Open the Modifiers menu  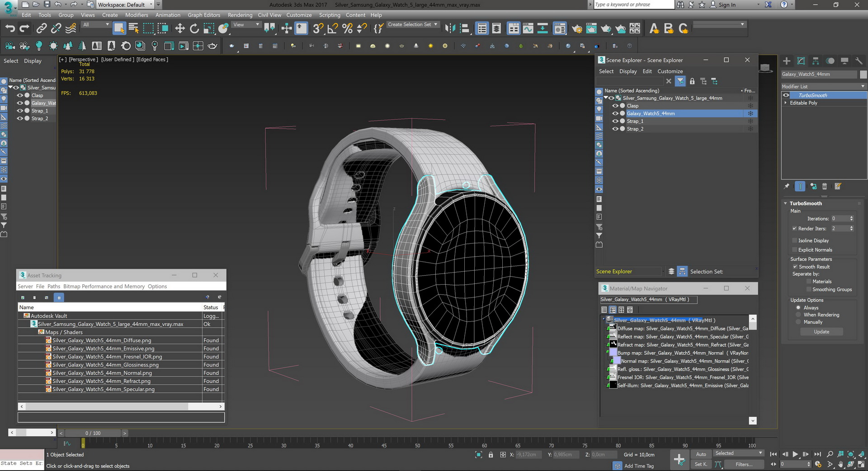[137, 15]
